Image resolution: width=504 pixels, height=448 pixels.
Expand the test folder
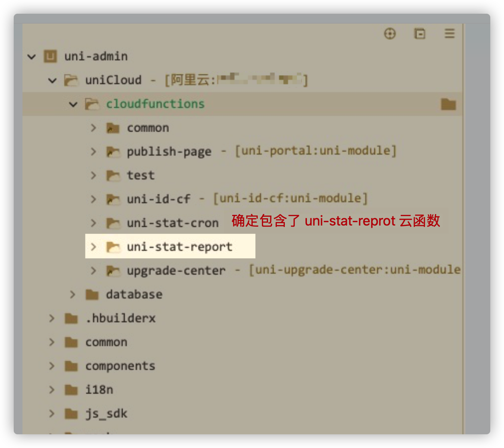[93, 176]
